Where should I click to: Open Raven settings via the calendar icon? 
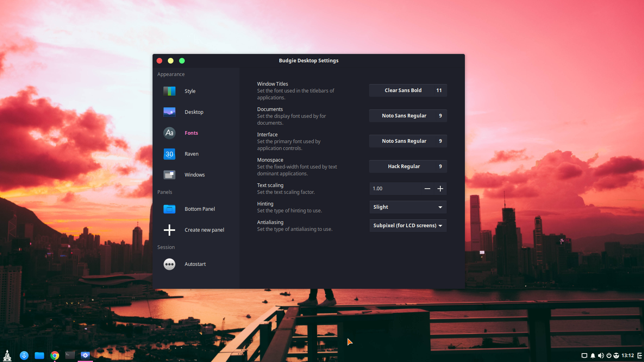pyautogui.click(x=169, y=154)
